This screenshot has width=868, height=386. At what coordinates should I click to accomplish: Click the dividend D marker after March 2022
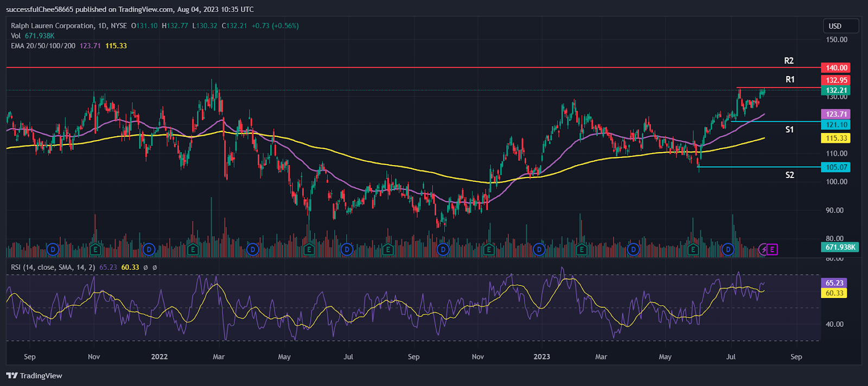(x=252, y=250)
